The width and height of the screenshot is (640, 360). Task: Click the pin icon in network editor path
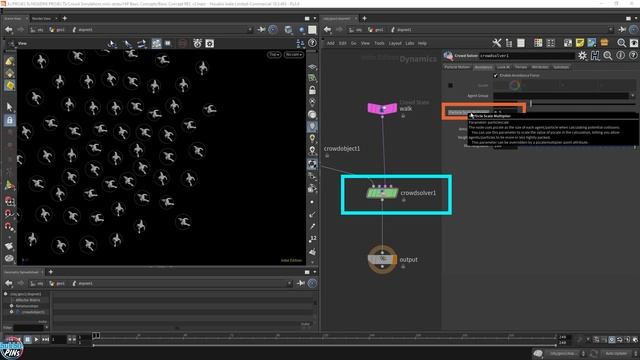(x=622, y=29)
